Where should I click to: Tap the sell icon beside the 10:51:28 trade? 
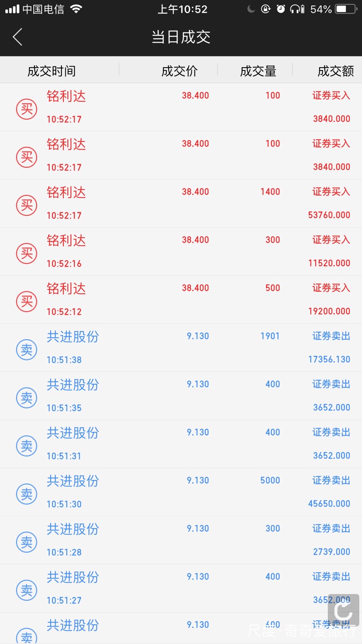coord(27,542)
